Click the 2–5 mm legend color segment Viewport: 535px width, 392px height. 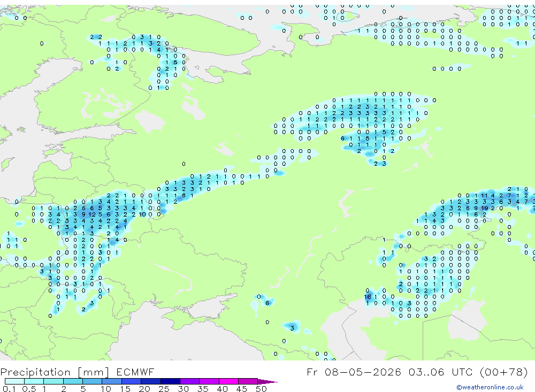click(x=73, y=381)
